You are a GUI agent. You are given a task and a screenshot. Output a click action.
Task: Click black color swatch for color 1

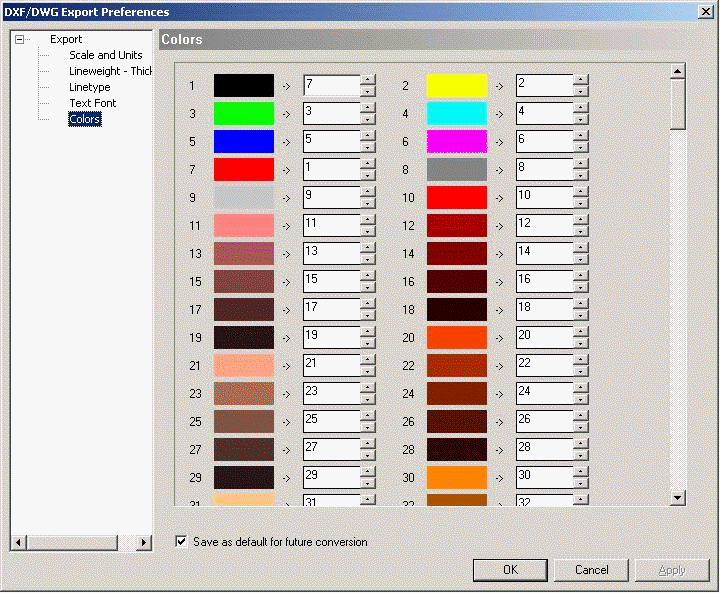click(x=244, y=85)
